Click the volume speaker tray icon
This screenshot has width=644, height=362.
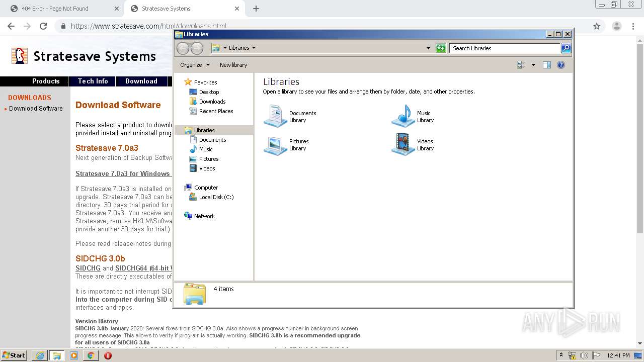click(584, 355)
